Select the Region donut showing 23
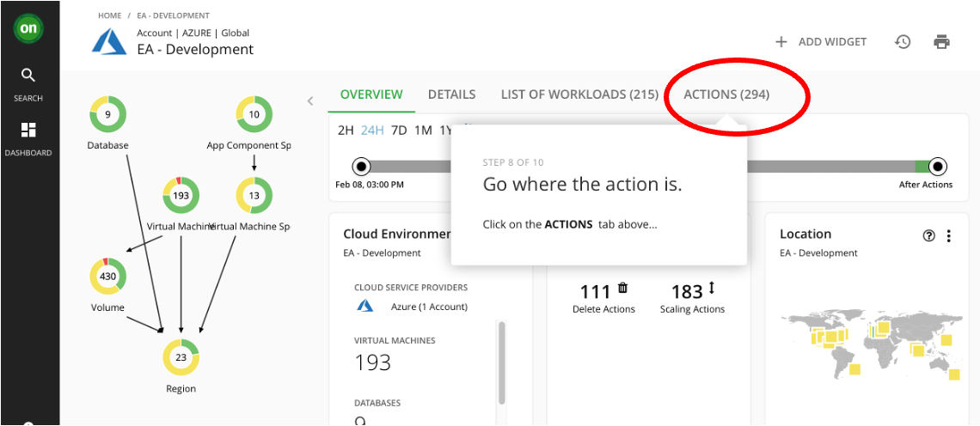This screenshot has width=980, height=426. (181, 357)
